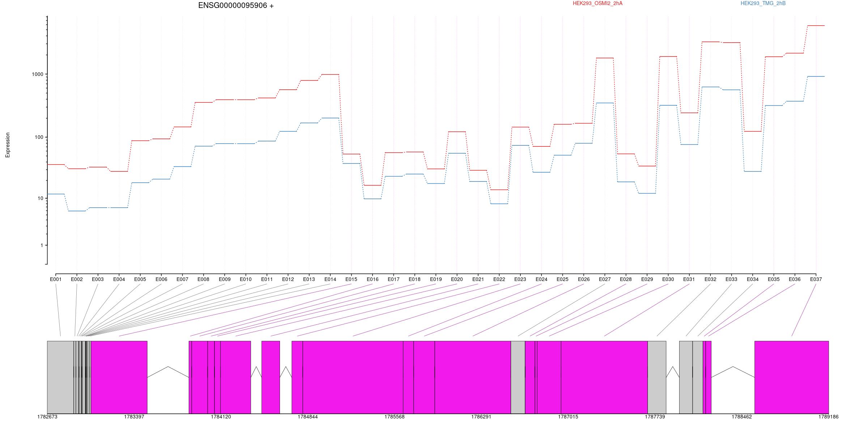This screenshot has height=434, width=868.
Task: Select exon label E011
Action: 267,279
